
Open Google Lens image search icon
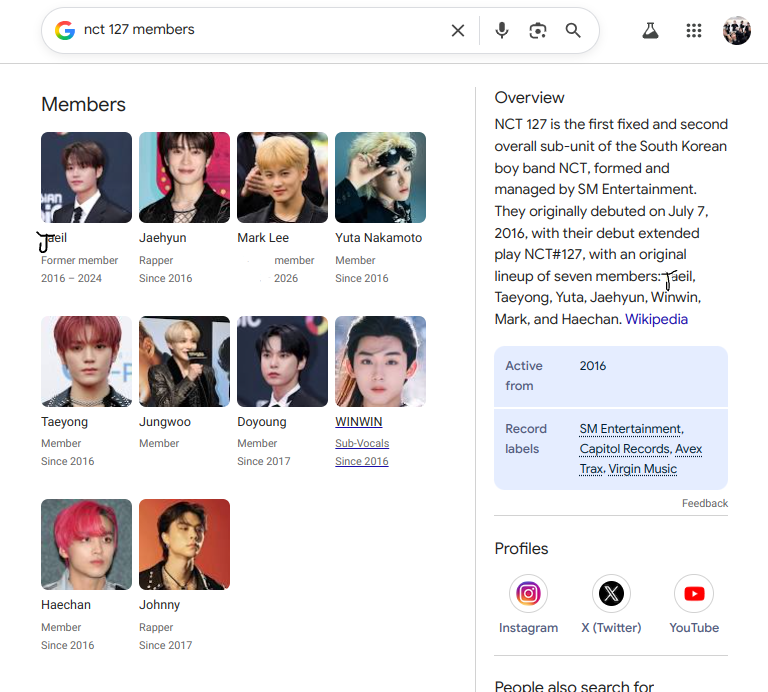point(537,30)
